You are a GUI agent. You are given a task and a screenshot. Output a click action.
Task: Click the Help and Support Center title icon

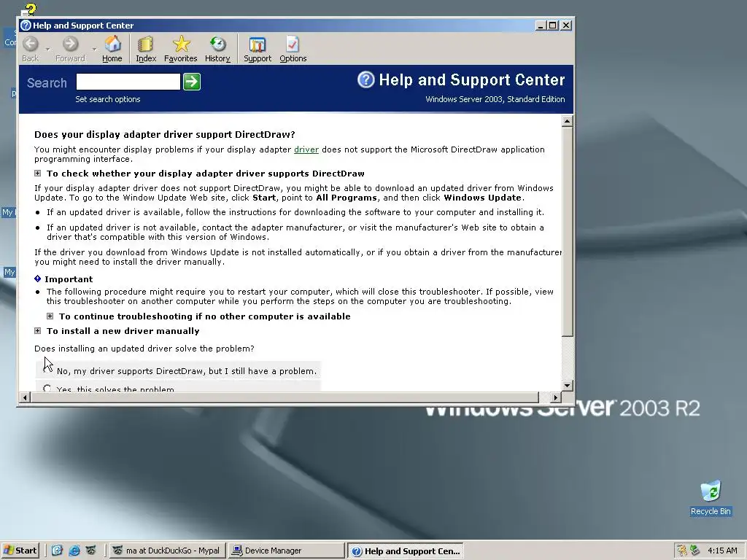coord(26,26)
